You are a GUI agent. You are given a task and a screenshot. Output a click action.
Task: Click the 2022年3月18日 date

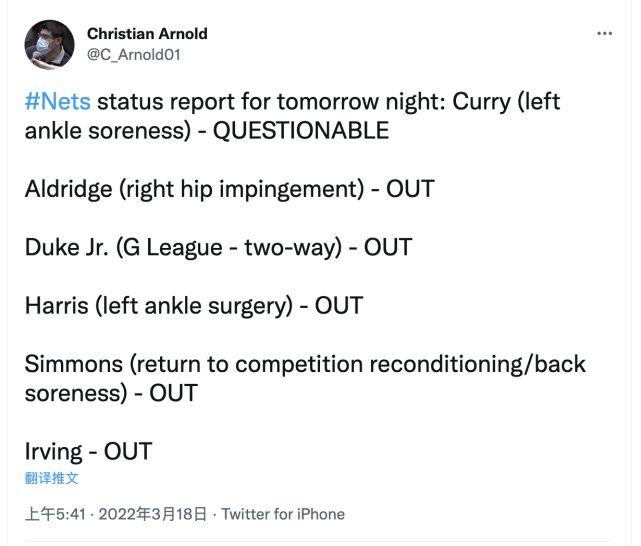152,514
